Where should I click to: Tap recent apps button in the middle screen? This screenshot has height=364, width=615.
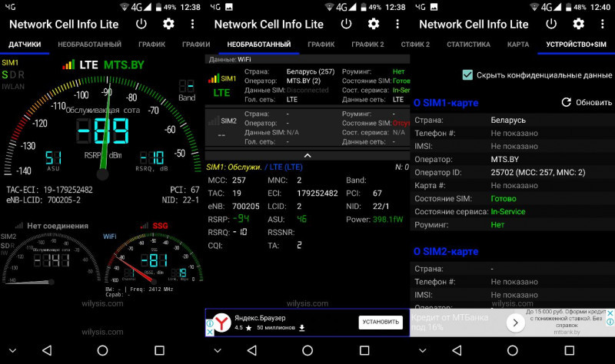364,350
